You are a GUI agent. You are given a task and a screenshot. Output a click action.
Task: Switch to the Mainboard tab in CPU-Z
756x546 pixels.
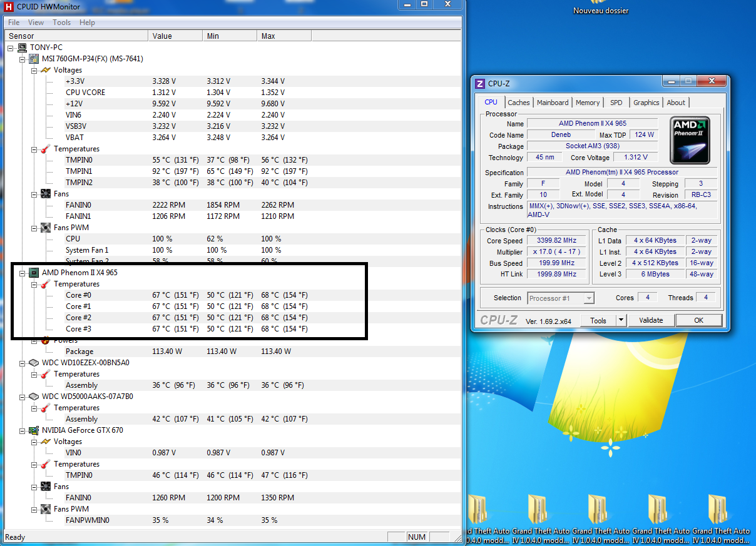[553, 103]
